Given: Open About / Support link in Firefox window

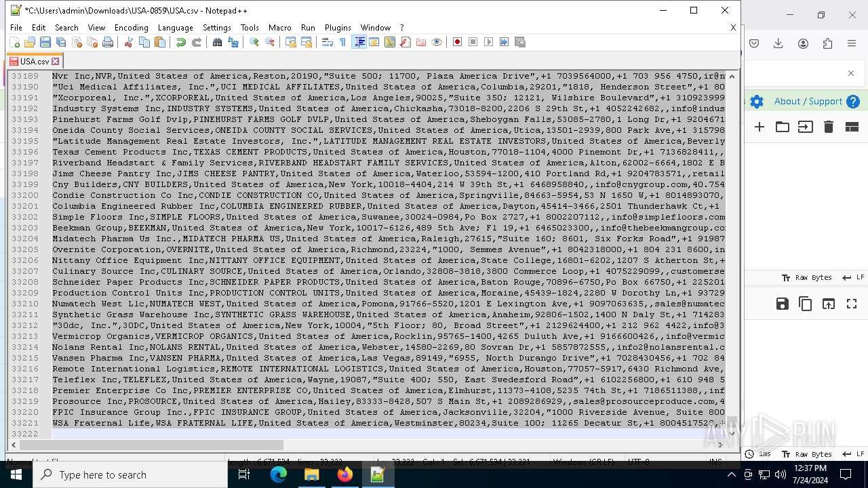Looking at the screenshot, I should point(808,101).
